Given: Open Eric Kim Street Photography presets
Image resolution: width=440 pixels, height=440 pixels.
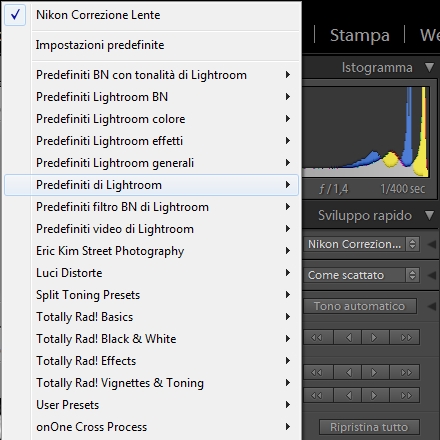Looking at the screenshot, I should [x=152, y=251].
